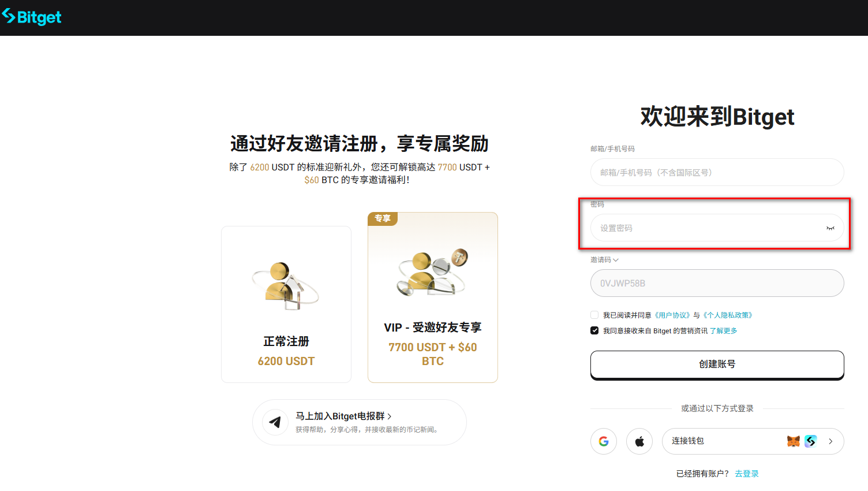The width and height of the screenshot is (868, 491).
Task: Click the VIP invited friends coin illustration
Action: (x=432, y=273)
